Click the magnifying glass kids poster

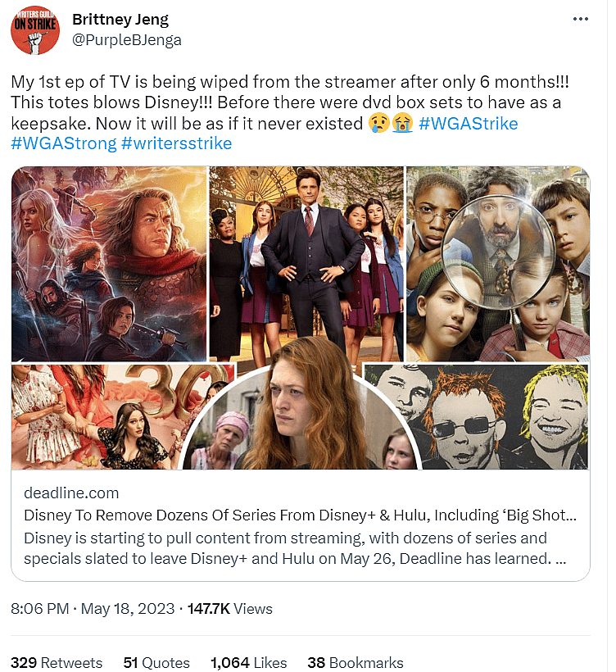[x=498, y=262]
